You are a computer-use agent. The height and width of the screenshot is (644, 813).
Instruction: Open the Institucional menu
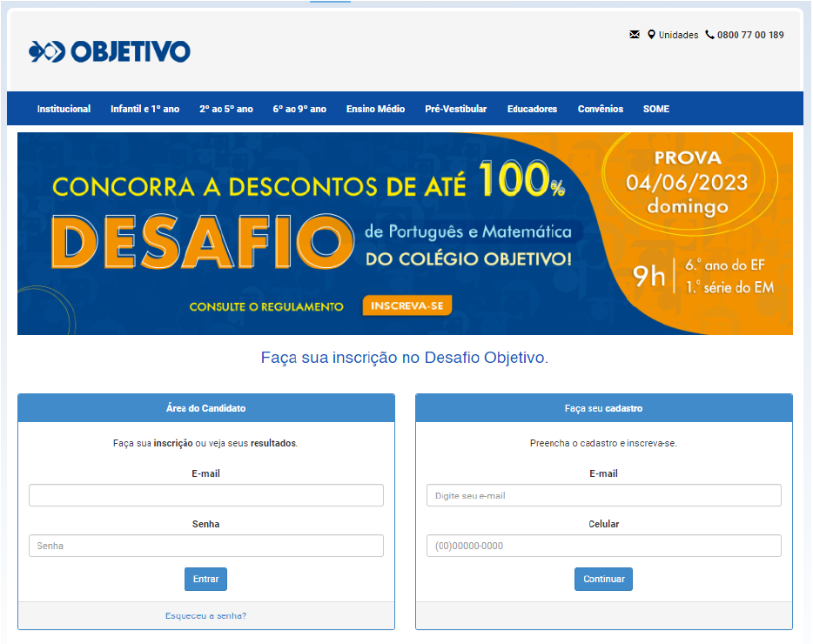pos(64,109)
